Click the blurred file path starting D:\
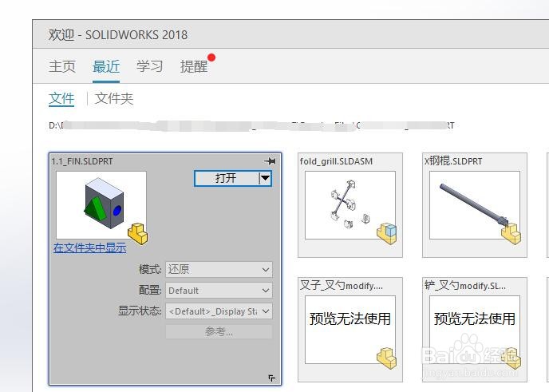Viewport: 549px width, 392px height. pyautogui.click(x=251, y=125)
